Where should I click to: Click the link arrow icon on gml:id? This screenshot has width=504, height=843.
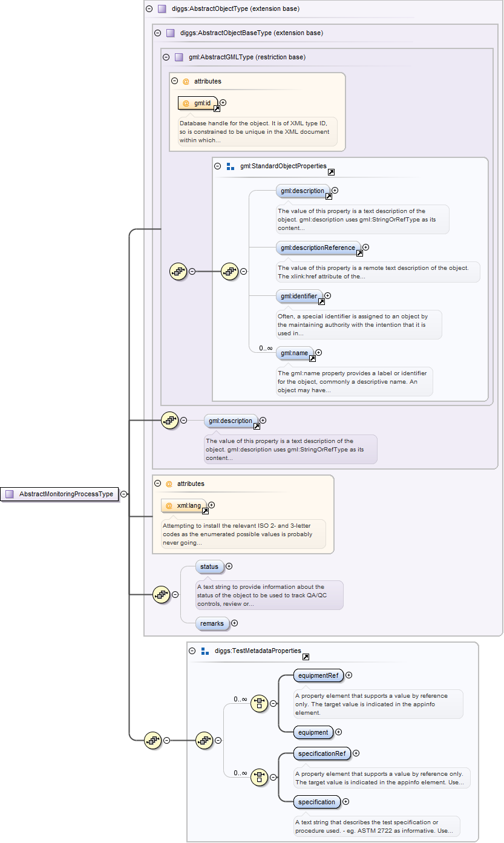(x=217, y=108)
